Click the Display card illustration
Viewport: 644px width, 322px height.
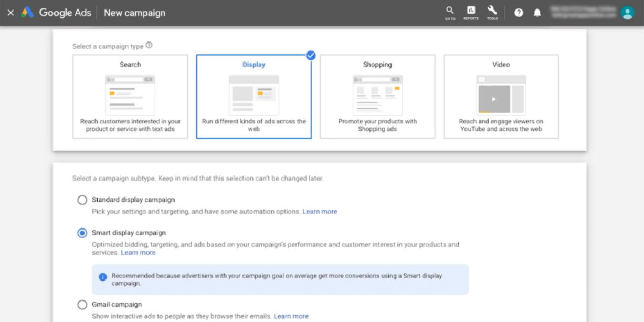[254, 95]
